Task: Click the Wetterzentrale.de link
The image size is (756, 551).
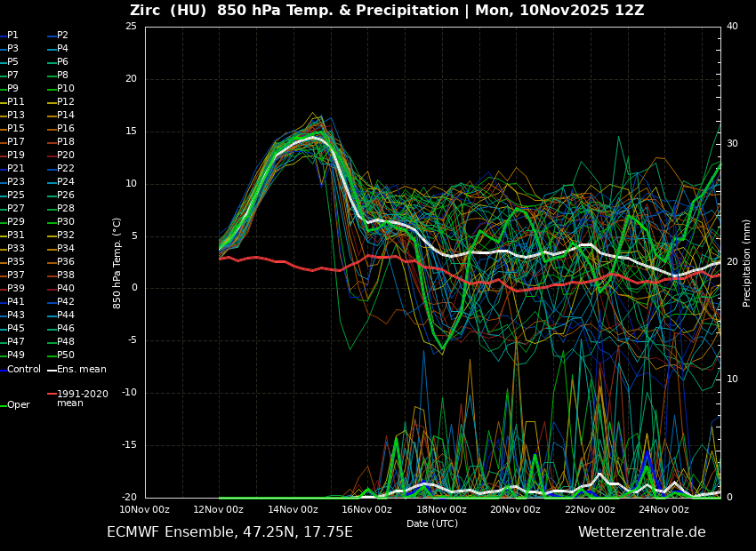Action: (641, 532)
